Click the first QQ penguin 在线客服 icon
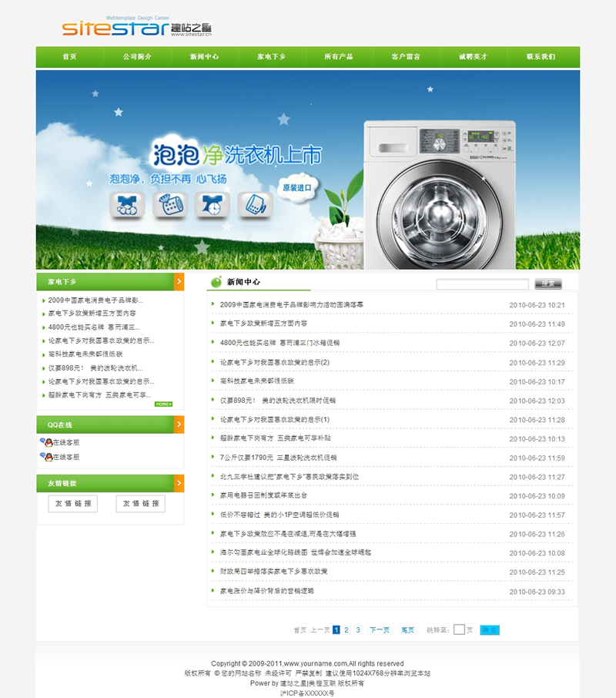This screenshot has width=616, height=698. pyautogui.click(x=46, y=442)
